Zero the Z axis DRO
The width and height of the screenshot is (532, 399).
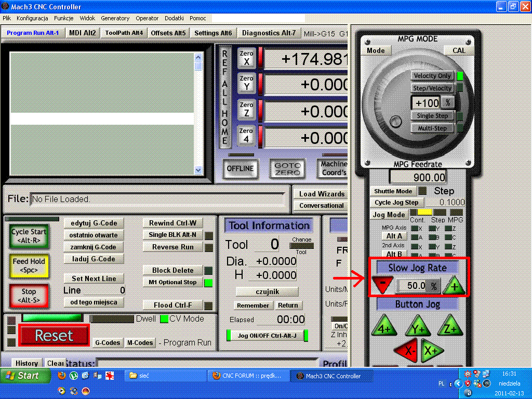pos(246,109)
